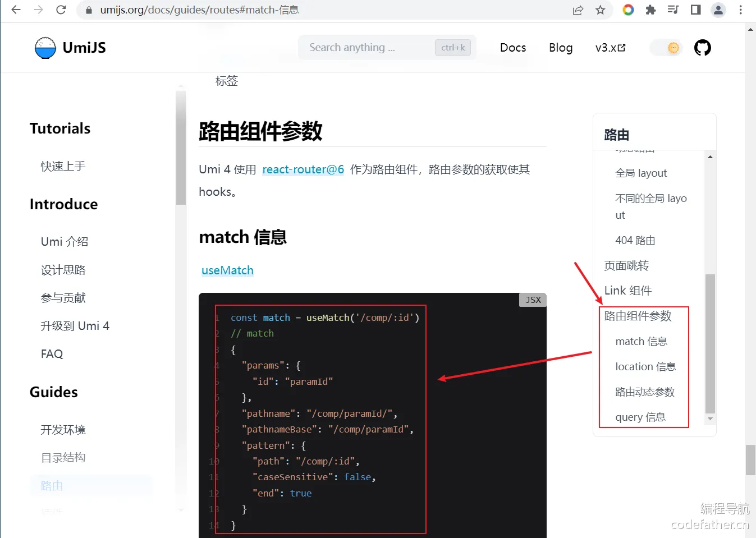
Task: Click the table of contents scrollbar thumb
Action: (710, 343)
